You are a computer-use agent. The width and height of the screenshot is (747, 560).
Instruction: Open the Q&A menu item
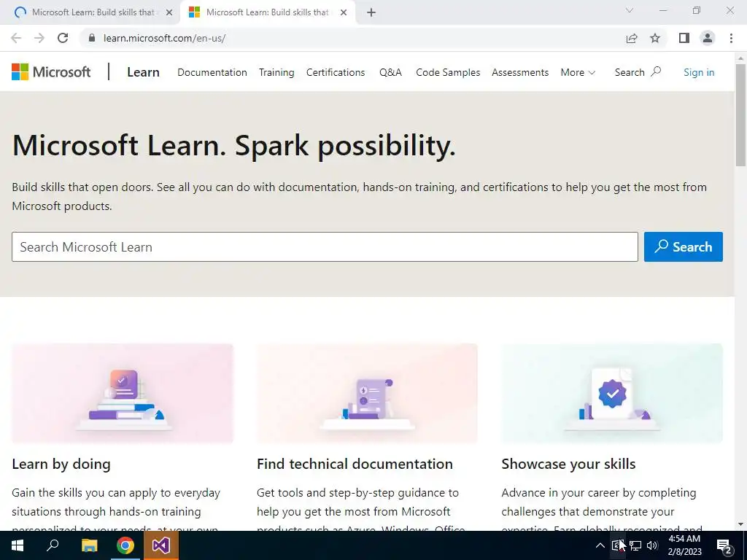pyautogui.click(x=391, y=72)
